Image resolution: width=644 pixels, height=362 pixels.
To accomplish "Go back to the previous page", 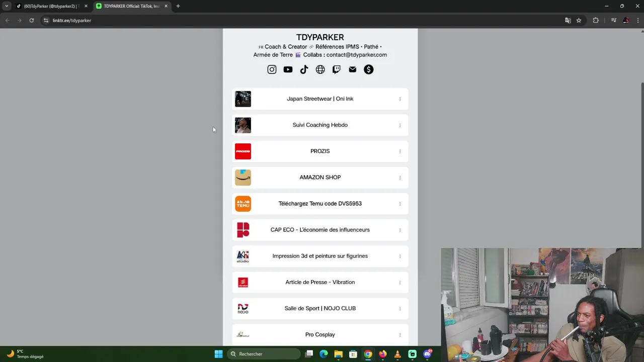I will 7,20.
